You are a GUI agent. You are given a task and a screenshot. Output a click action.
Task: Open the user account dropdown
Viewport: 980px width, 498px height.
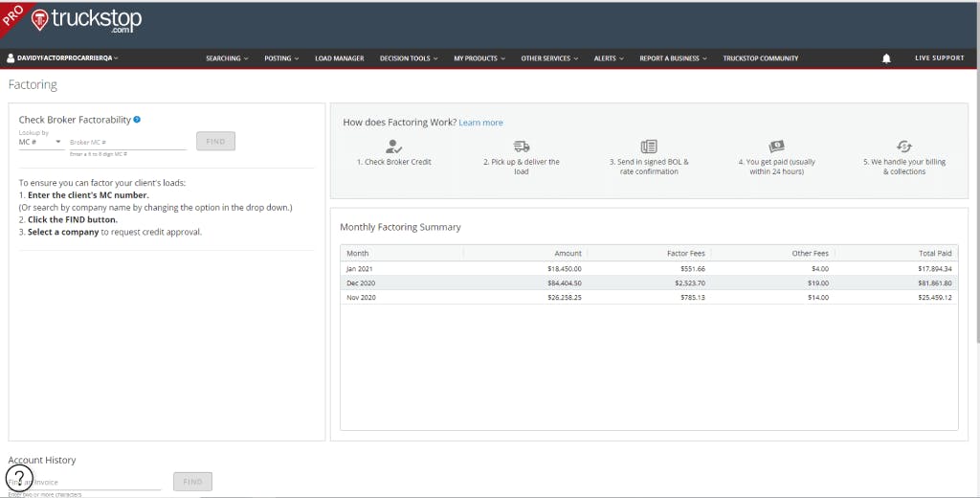coord(63,58)
